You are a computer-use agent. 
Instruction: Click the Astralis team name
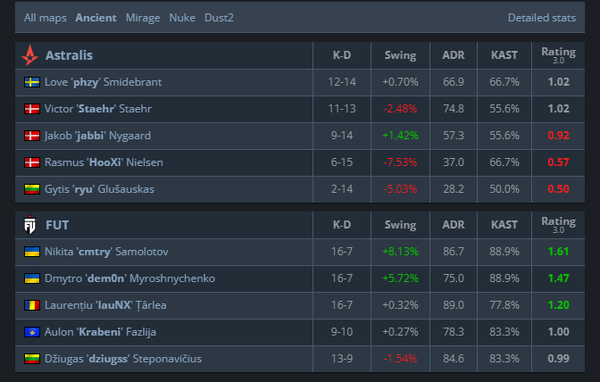[x=69, y=56]
